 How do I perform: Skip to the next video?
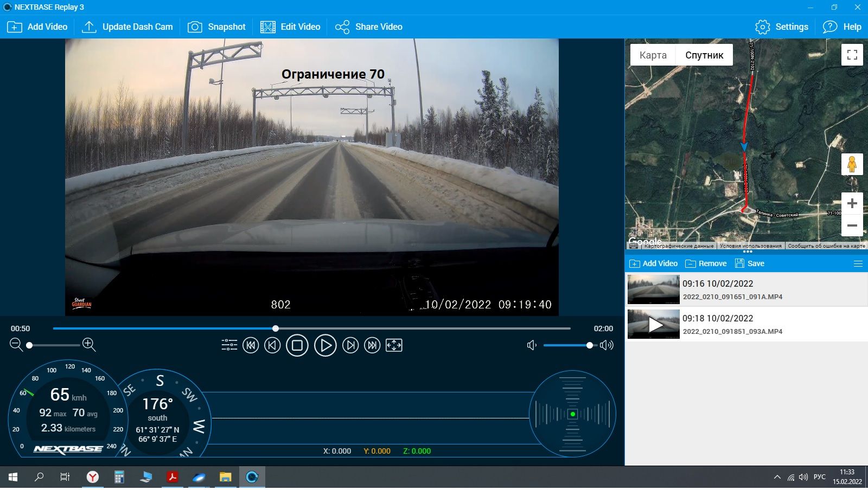coord(372,345)
